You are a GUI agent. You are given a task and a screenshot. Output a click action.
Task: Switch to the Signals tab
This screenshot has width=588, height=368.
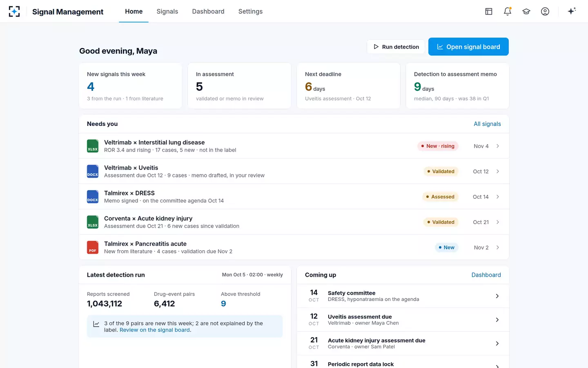(x=167, y=11)
